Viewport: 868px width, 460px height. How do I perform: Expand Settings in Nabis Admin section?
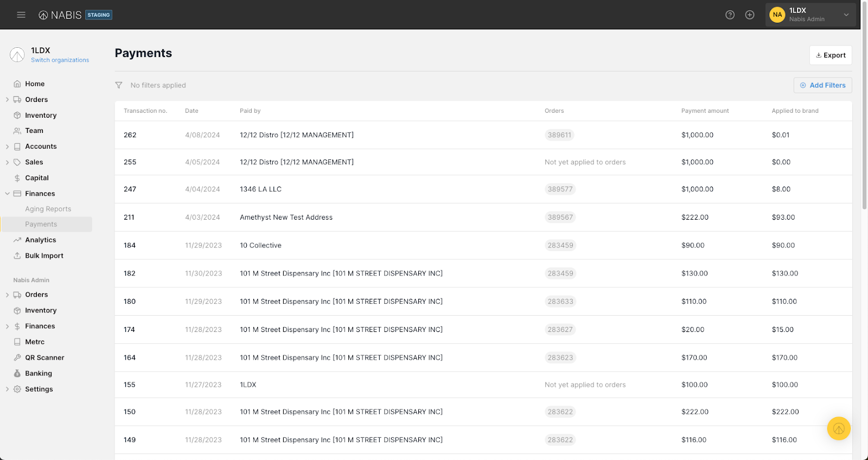coord(7,389)
